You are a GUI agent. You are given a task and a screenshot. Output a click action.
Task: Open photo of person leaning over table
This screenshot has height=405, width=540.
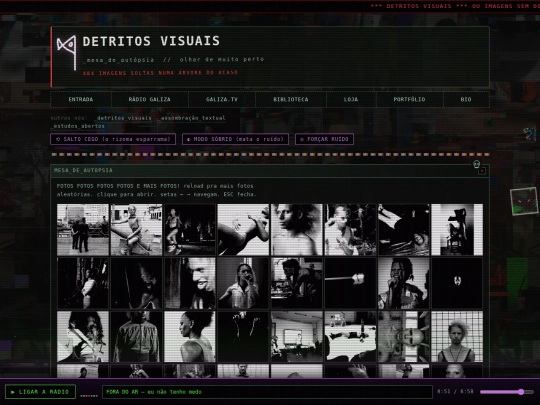(x=297, y=283)
